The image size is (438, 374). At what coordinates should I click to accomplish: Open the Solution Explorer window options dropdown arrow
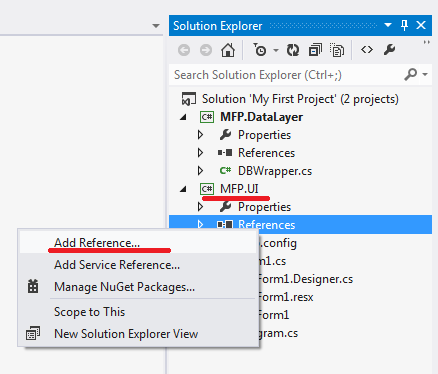pyautogui.click(x=388, y=25)
